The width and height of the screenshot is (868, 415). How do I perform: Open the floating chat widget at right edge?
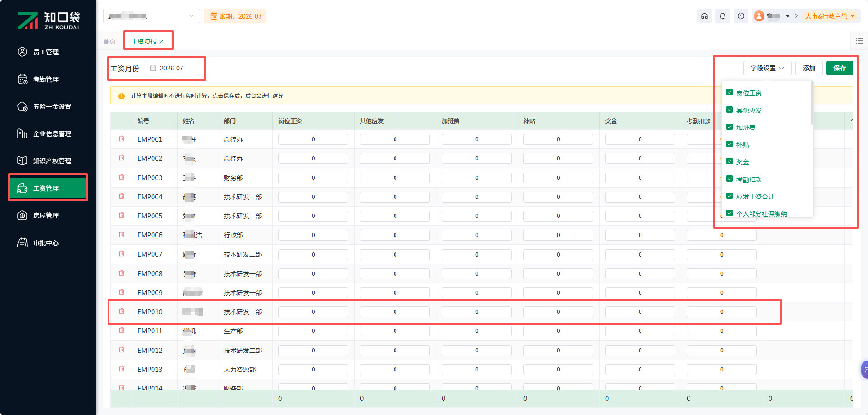pos(865,370)
